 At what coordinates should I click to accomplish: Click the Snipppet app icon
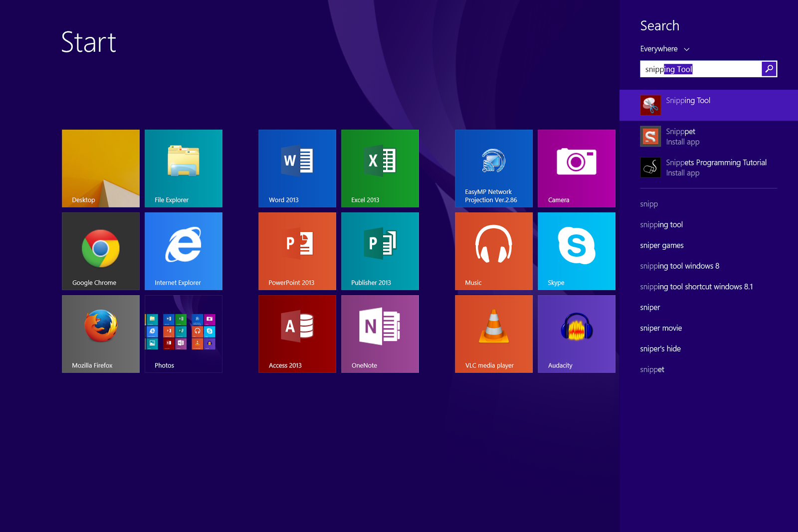click(x=650, y=136)
